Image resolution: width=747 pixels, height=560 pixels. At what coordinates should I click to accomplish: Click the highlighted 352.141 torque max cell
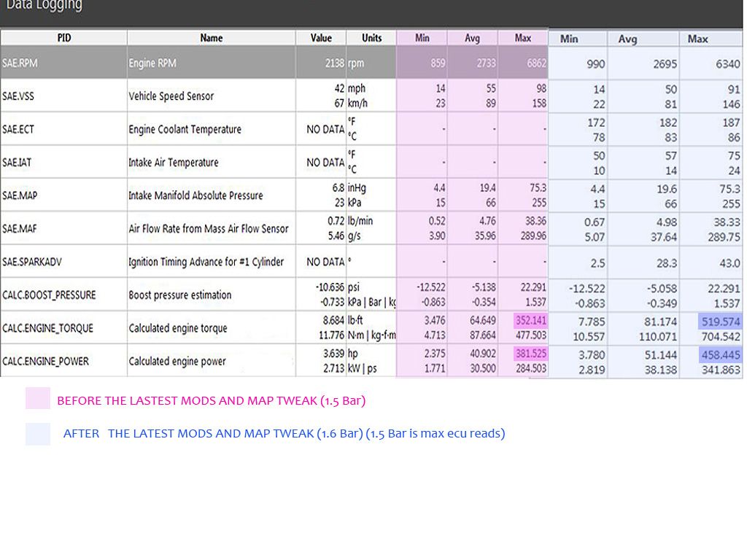coord(530,320)
